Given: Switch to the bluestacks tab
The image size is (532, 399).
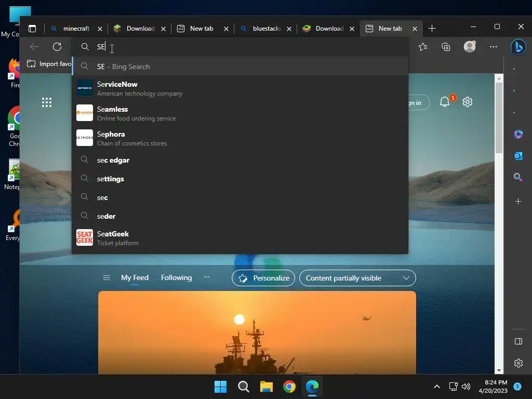Looking at the screenshot, I should click(x=265, y=29).
